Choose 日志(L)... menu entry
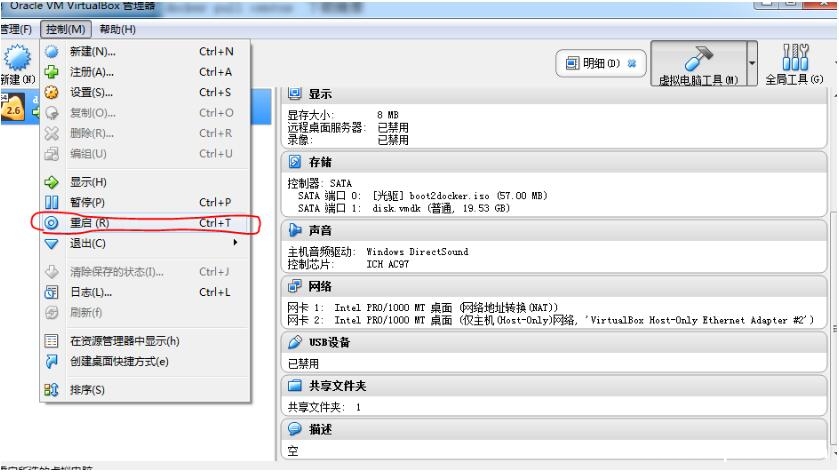This screenshot has width=839, height=473. [144, 292]
